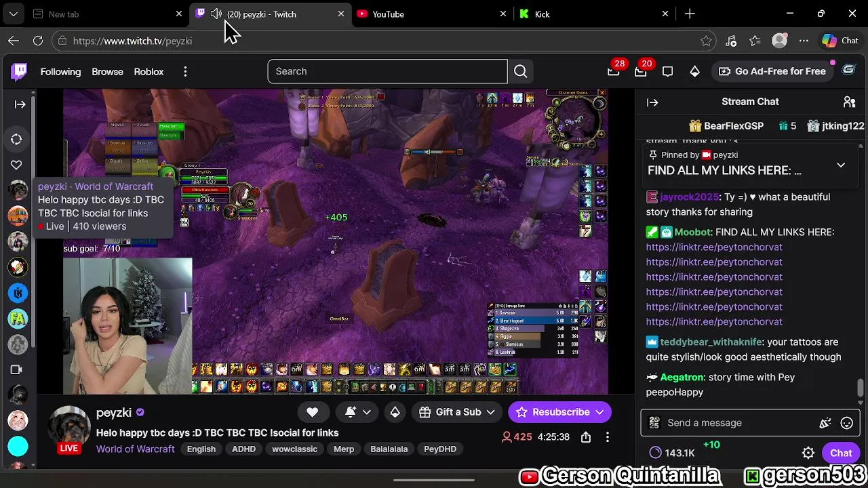The width and height of the screenshot is (868, 488).
Task: Open Twitch home logo
Action: (19, 71)
